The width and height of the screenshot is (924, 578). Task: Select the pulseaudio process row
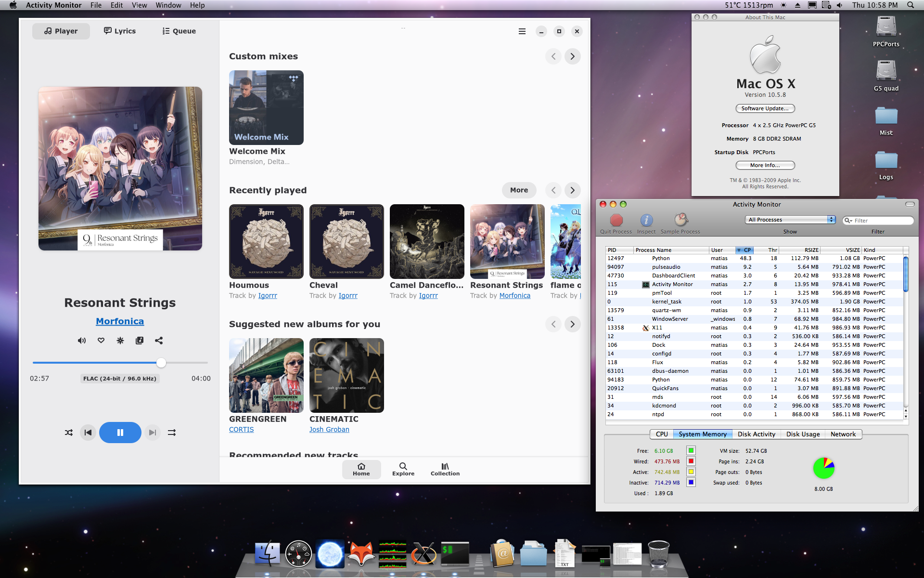[x=754, y=267]
